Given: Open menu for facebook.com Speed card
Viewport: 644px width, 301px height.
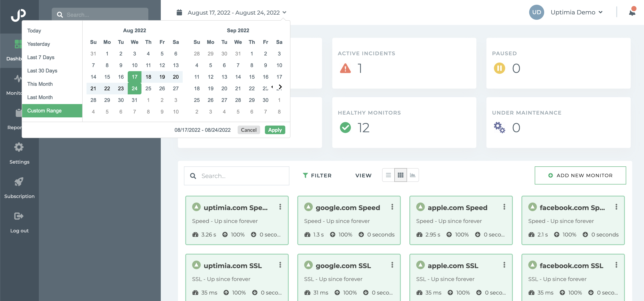Looking at the screenshot, I should point(616,207).
